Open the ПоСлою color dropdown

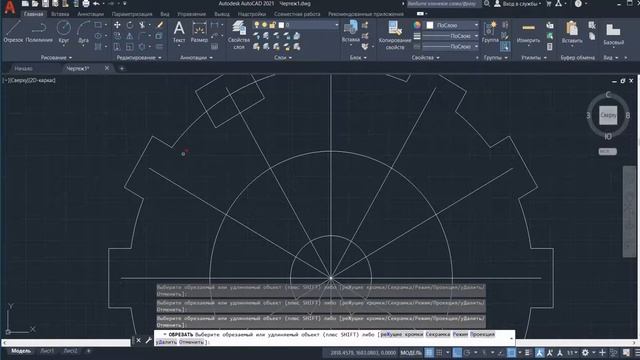(x=476, y=25)
